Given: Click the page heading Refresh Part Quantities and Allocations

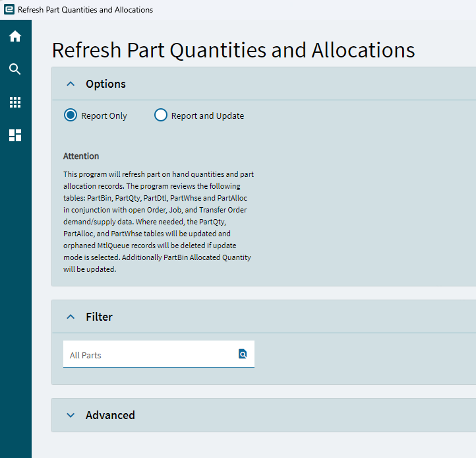Looking at the screenshot, I should click(x=233, y=51).
